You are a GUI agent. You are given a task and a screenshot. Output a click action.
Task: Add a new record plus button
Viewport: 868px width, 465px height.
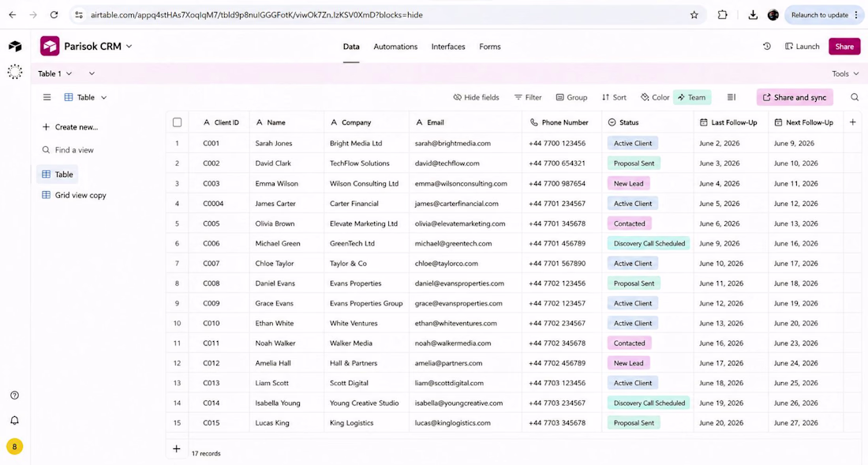[x=177, y=449]
